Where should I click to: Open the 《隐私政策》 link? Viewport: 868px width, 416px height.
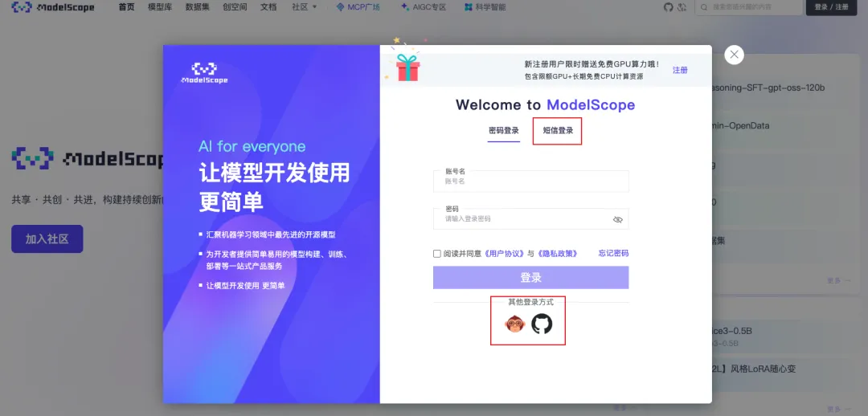pos(557,253)
